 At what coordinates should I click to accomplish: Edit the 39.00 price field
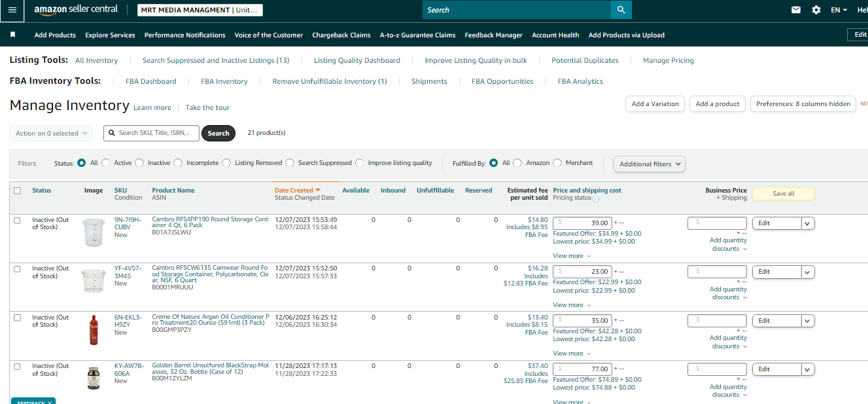[x=582, y=223]
